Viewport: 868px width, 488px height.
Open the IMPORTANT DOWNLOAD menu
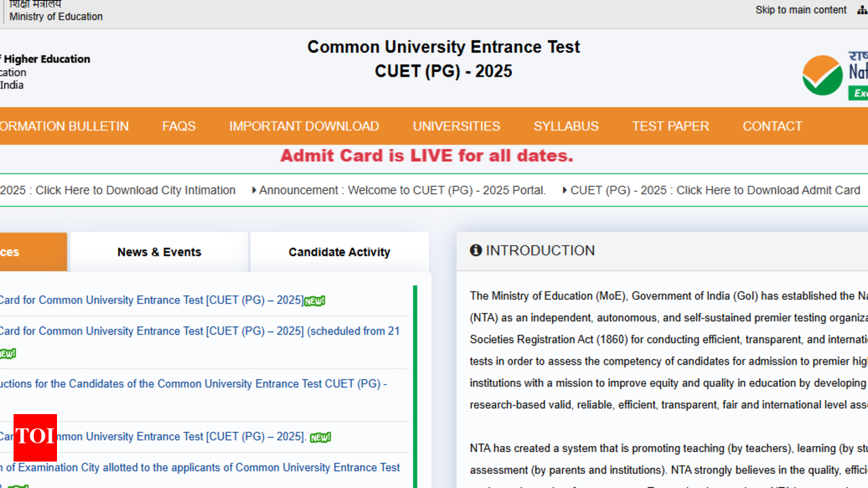pyautogui.click(x=304, y=126)
